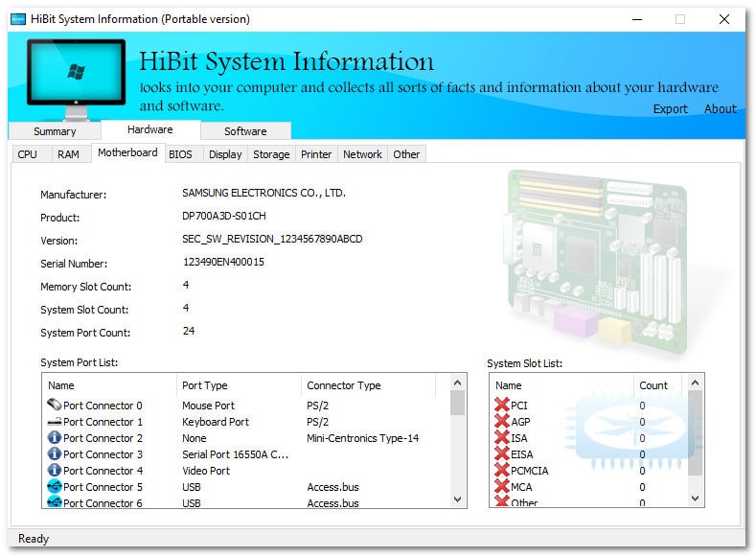Sort slot list by Name column header

pos(561,385)
